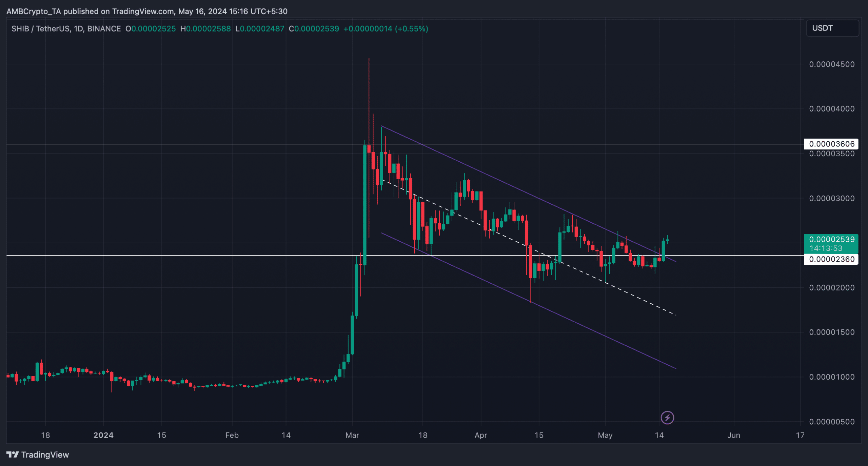868x466 pixels.
Task: Click the Jun label on time axis
Action: coord(734,435)
